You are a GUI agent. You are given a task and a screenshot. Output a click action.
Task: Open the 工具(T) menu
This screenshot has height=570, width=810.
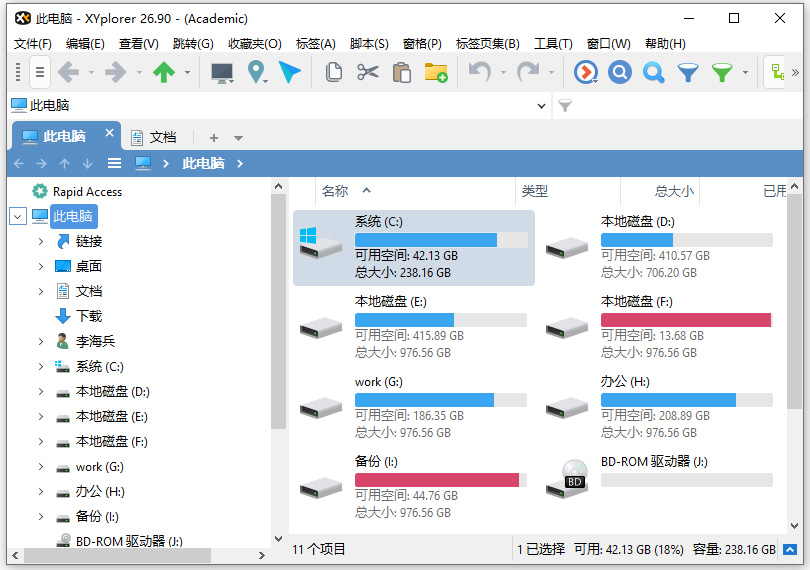coord(553,43)
